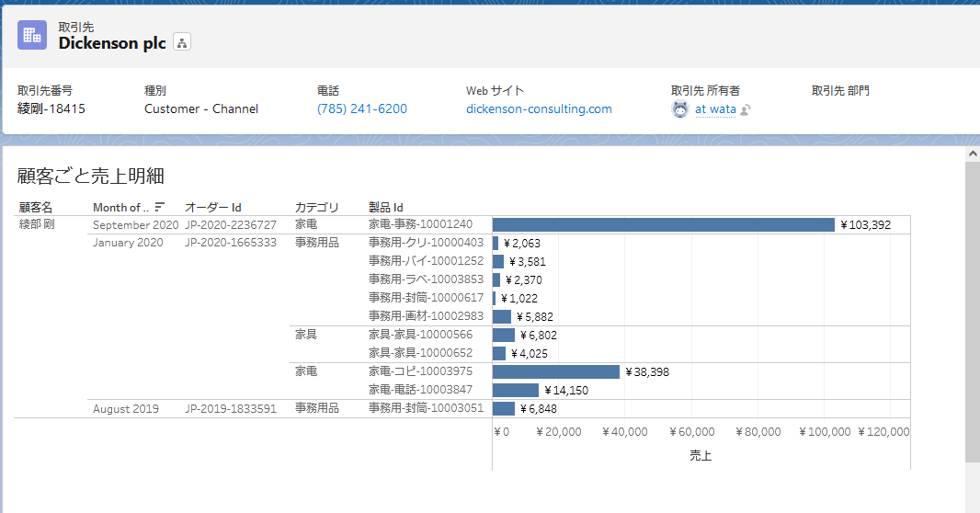
Task: Select the ¥5,882 sales bar
Action: click(x=502, y=317)
